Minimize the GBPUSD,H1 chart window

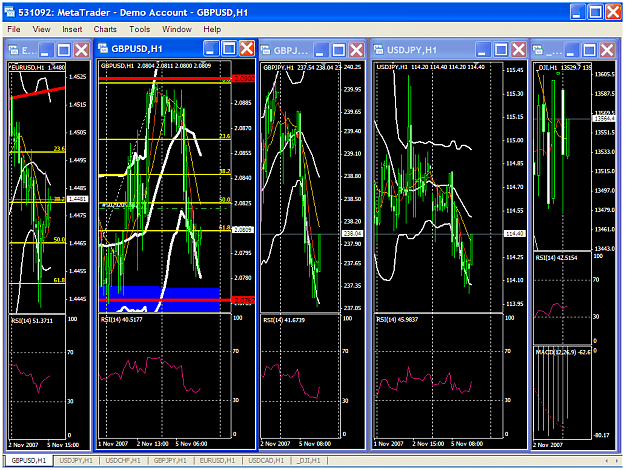(211, 49)
